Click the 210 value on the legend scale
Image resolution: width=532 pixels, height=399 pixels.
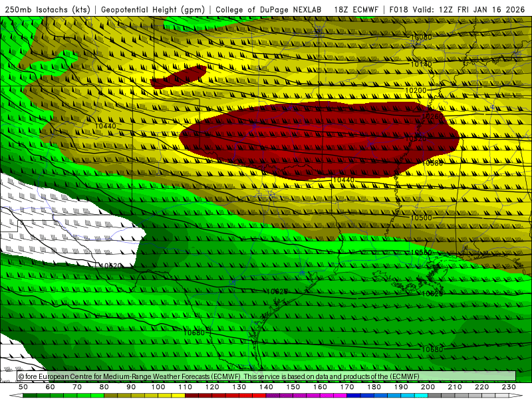click(x=455, y=387)
